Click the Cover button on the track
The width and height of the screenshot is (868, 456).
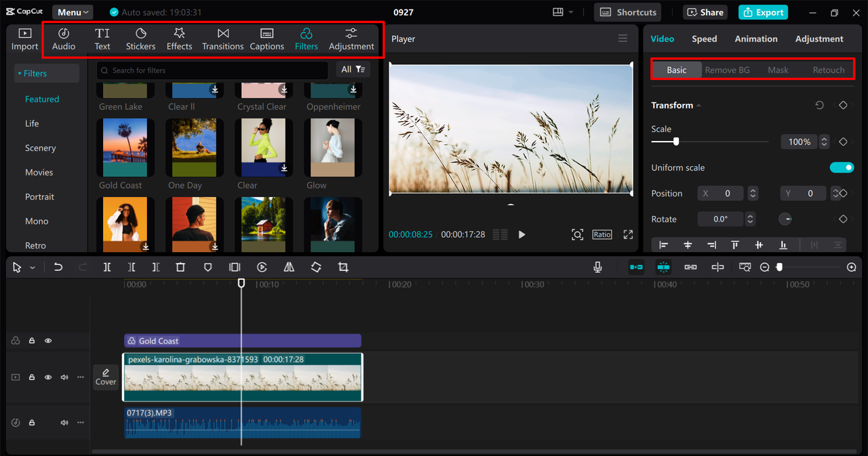point(106,377)
